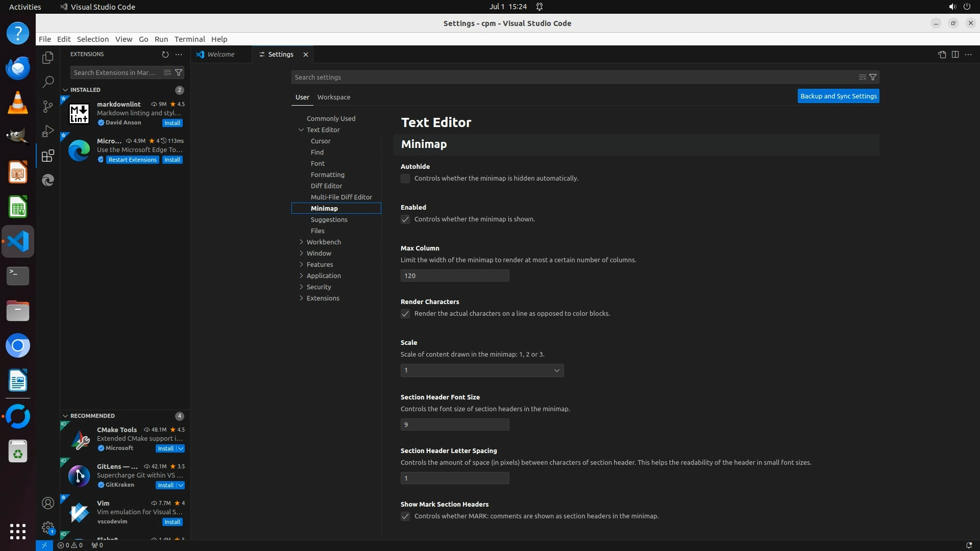Open the Source Control view
Screen dimensions: 980x551
(x=48, y=106)
